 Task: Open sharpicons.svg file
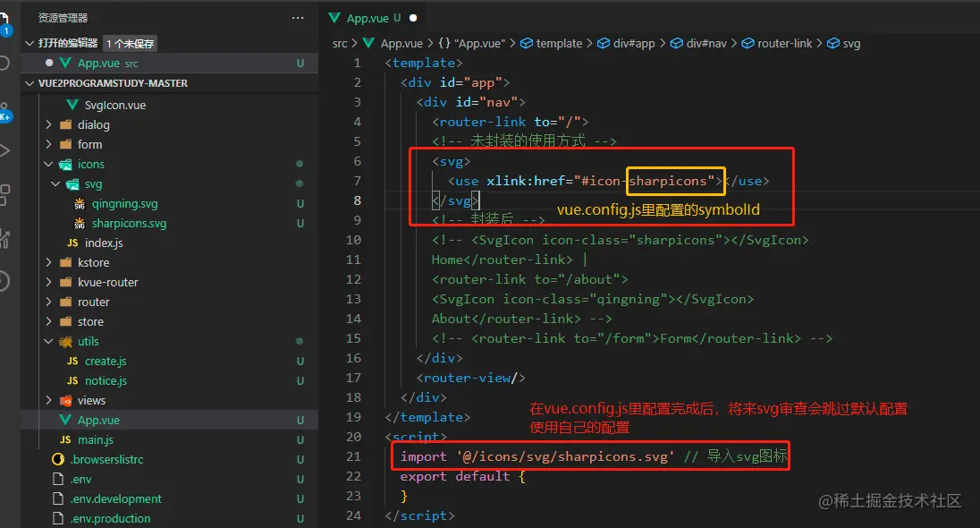coord(129,224)
